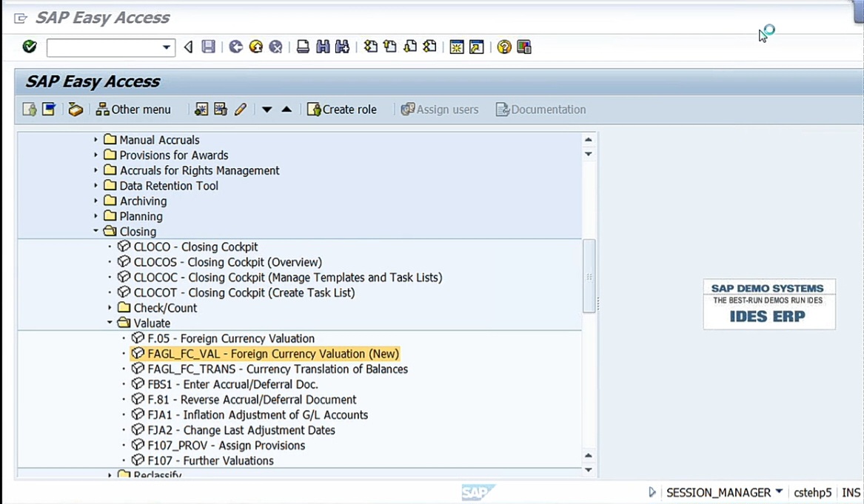Click the Change Favorites pencil icon

point(240,109)
